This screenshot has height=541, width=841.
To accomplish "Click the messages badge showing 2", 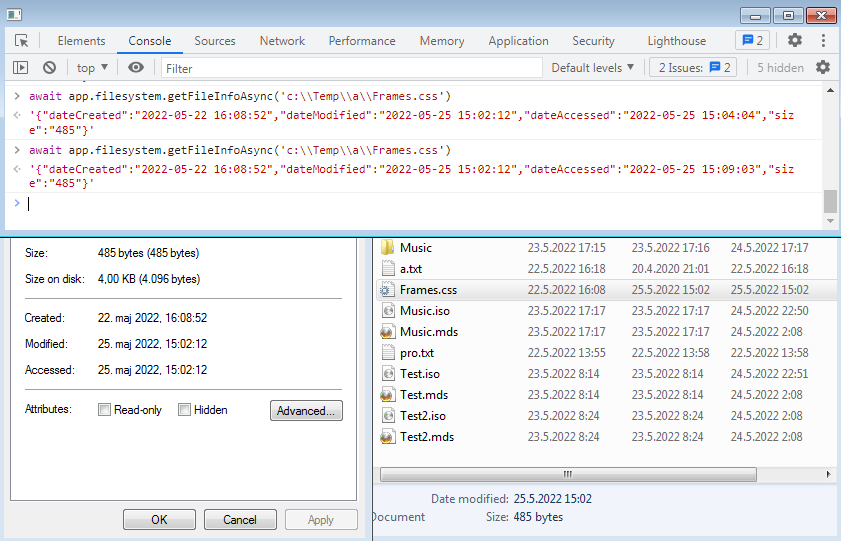I will point(751,41).
